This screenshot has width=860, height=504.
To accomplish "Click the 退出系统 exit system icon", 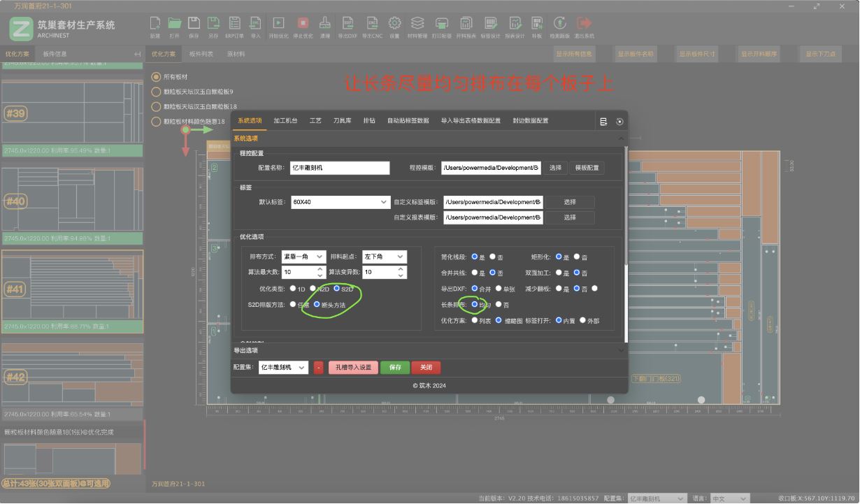I will 584,24.
